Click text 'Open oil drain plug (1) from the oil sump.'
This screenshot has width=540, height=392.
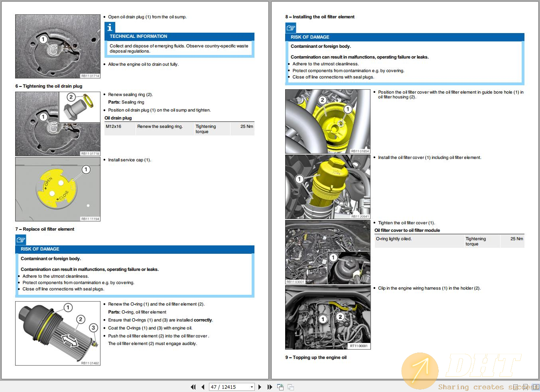click(147, 17)
